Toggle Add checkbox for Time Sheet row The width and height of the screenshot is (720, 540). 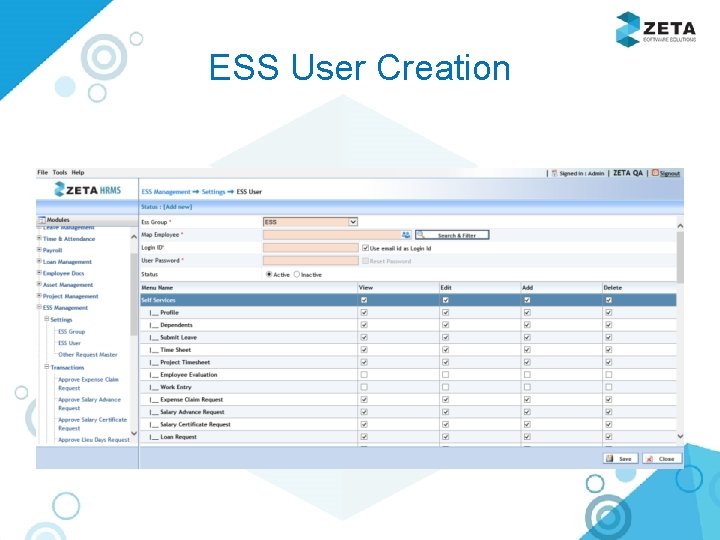527,349
